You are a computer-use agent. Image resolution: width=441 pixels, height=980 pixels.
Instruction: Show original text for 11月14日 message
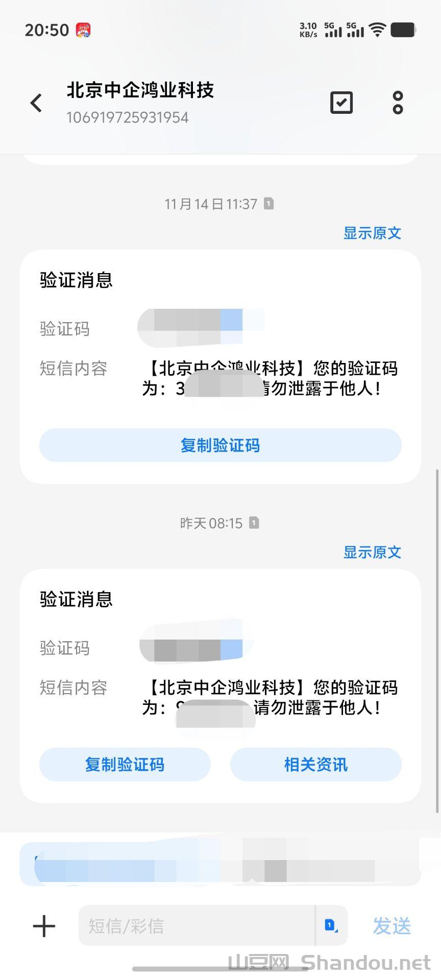(372, 233)
